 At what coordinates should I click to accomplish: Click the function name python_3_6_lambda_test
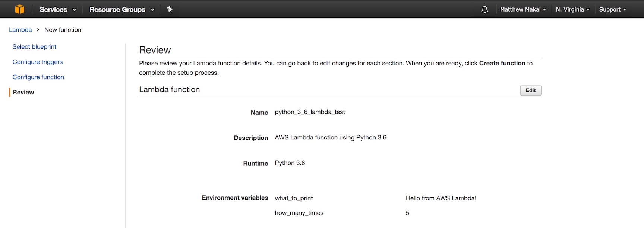pyautogui.click(x=310, y=112)
